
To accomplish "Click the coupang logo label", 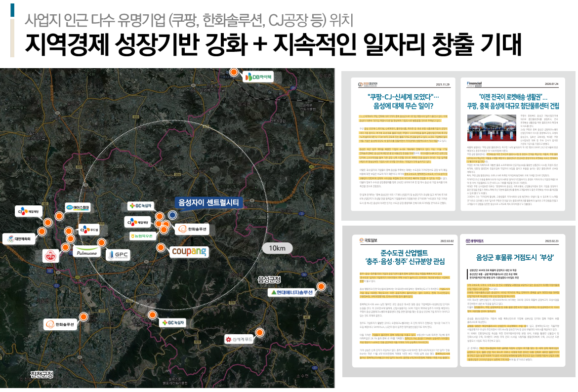I will coord(189,252).
